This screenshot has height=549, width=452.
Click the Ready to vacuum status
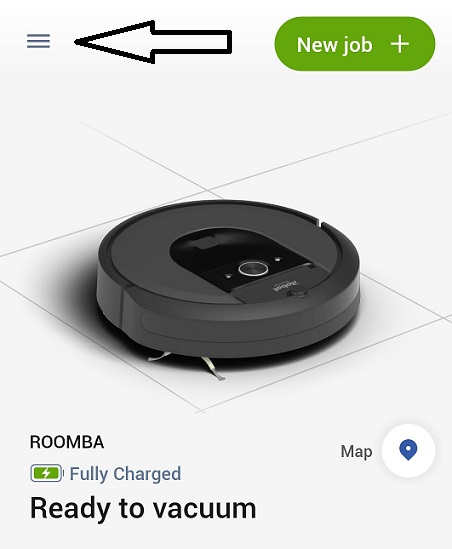click(143, 508)
